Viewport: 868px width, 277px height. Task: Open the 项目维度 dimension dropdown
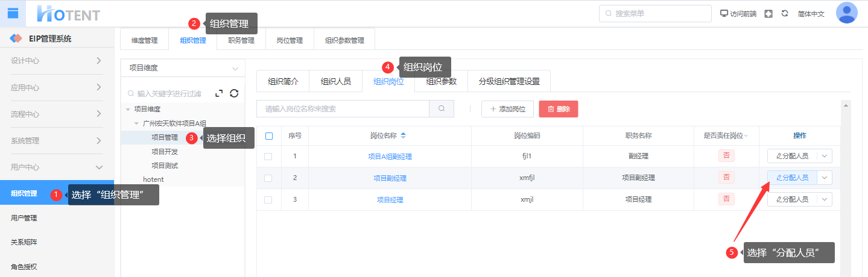(183, 68)
